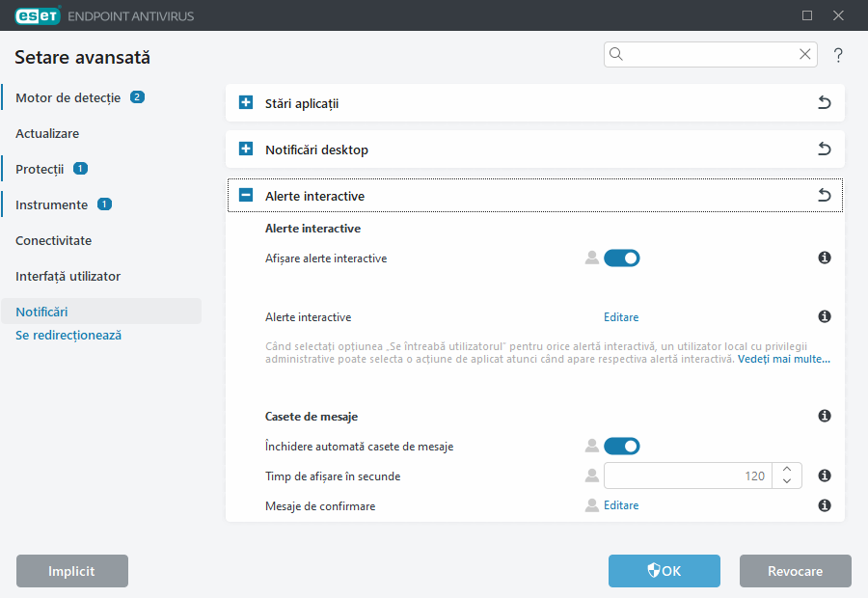Click Editare link for Mesaje de confirmare

tap(620, 505)
